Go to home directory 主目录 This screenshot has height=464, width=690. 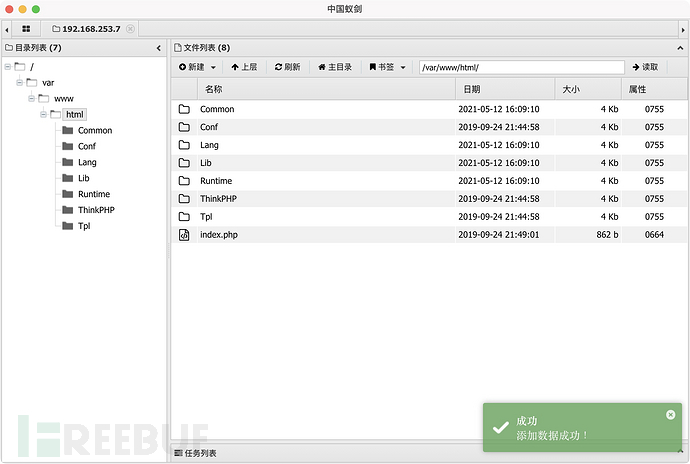coord(335,67)
